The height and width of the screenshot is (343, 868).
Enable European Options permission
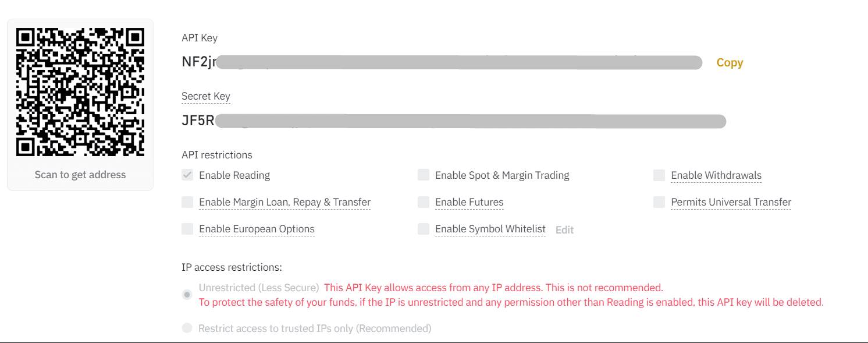tap(187, 229)
